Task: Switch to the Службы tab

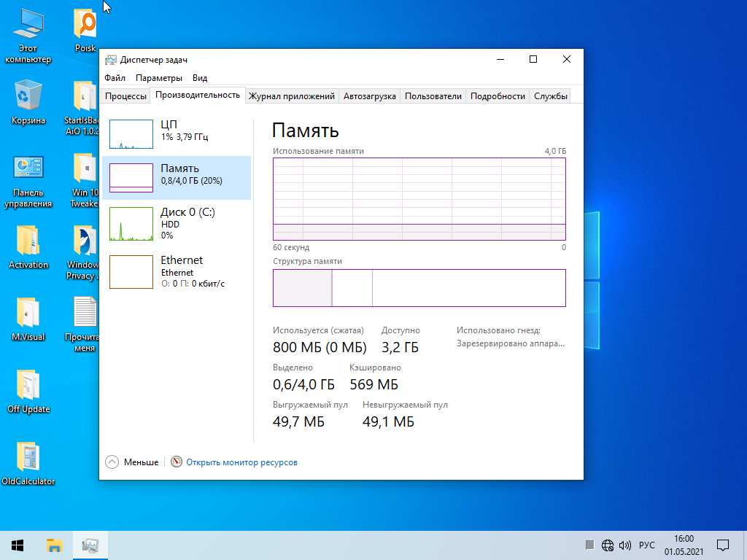Action: (x=550, y=96)
